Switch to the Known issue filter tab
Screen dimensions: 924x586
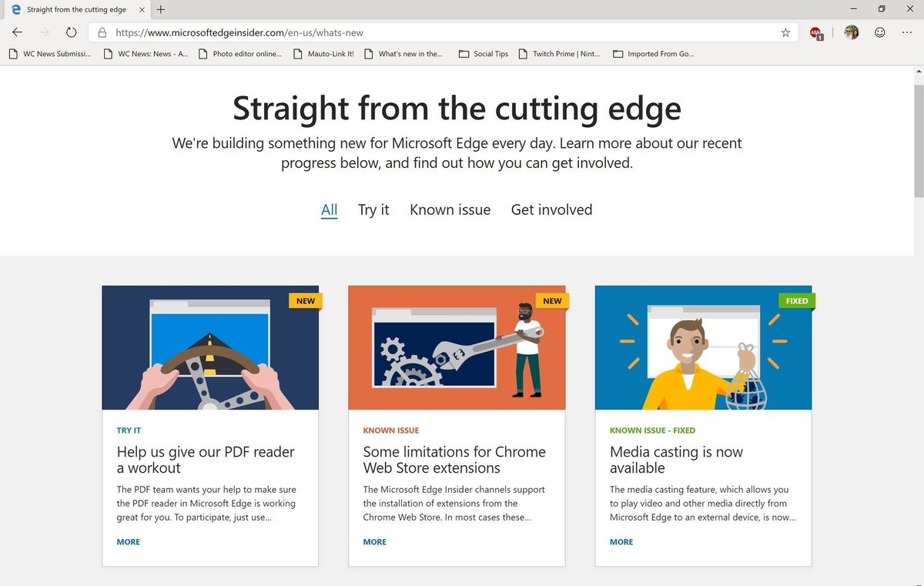coord(450,209)
